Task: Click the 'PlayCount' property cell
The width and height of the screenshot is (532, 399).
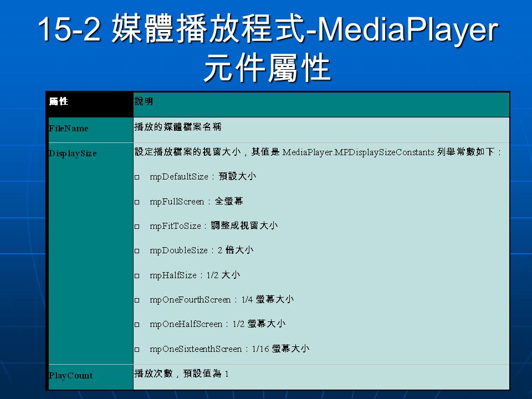Action: pos(90,377)
